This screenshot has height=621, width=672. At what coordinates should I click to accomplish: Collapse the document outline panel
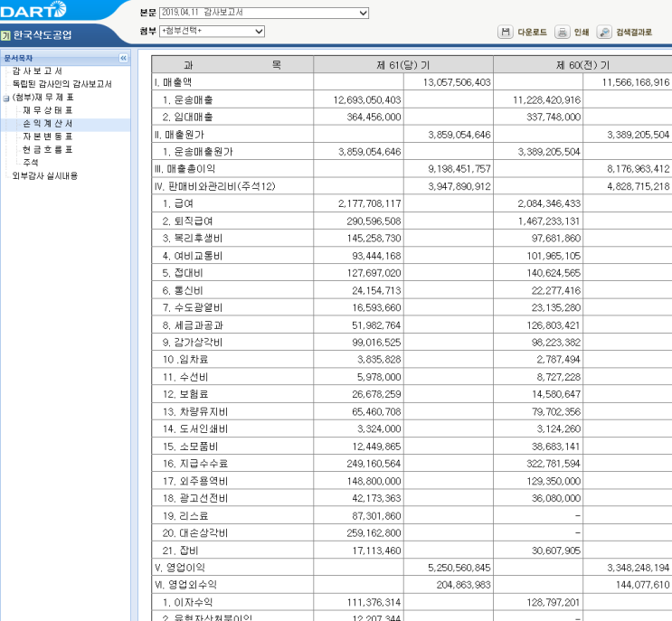[x=123, y=58]
